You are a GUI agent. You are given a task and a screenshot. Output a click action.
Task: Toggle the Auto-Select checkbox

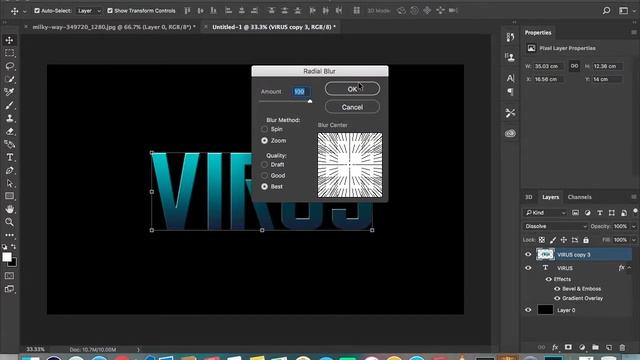click(37, 11)
